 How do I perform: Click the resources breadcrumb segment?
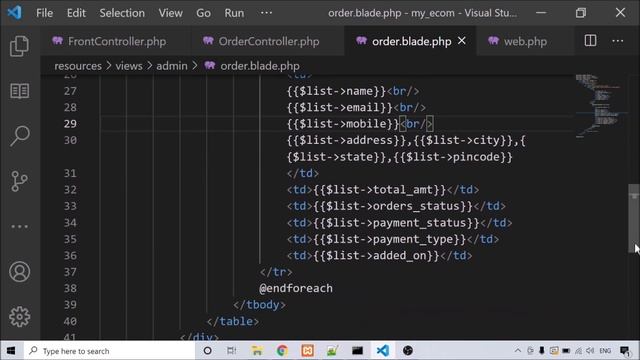click(x=78, y=66)
